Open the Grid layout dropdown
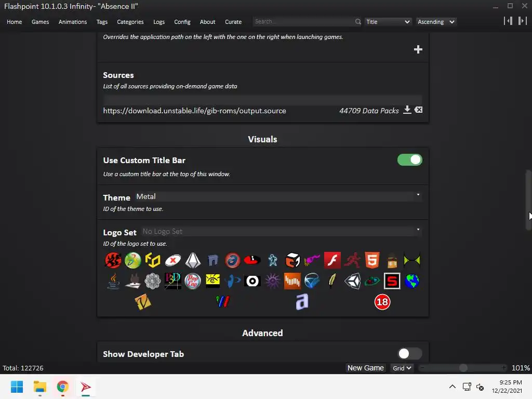This screenshot has width=532, height=399. click(x=402, y=368)
